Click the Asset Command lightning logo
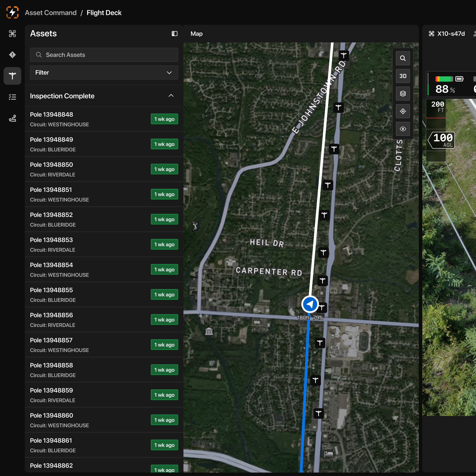 12,12
